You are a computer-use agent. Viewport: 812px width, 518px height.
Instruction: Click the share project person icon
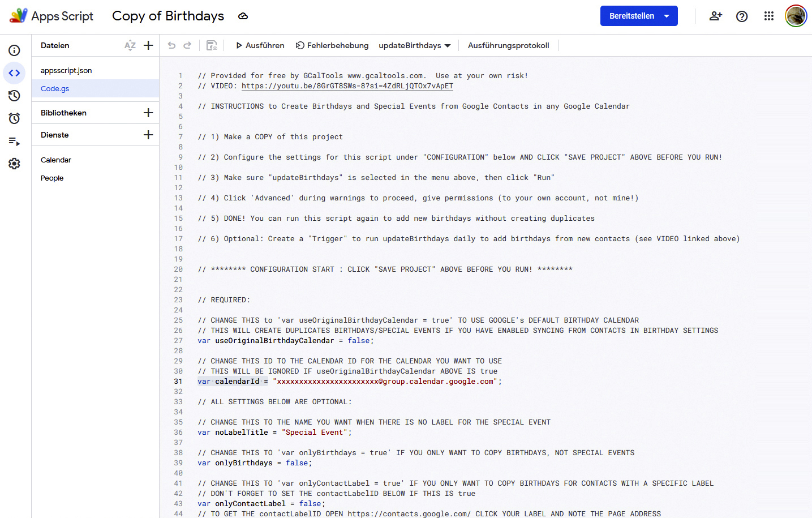pyautogui.click(x=715, y=16)
